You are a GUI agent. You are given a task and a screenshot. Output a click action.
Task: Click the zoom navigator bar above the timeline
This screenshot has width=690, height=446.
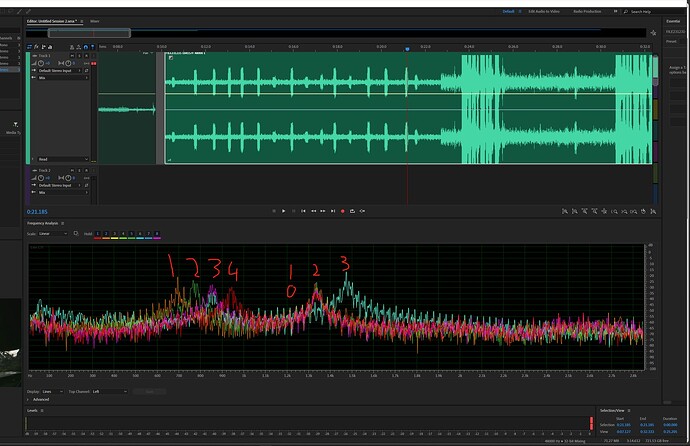click(x=89, y=33)
